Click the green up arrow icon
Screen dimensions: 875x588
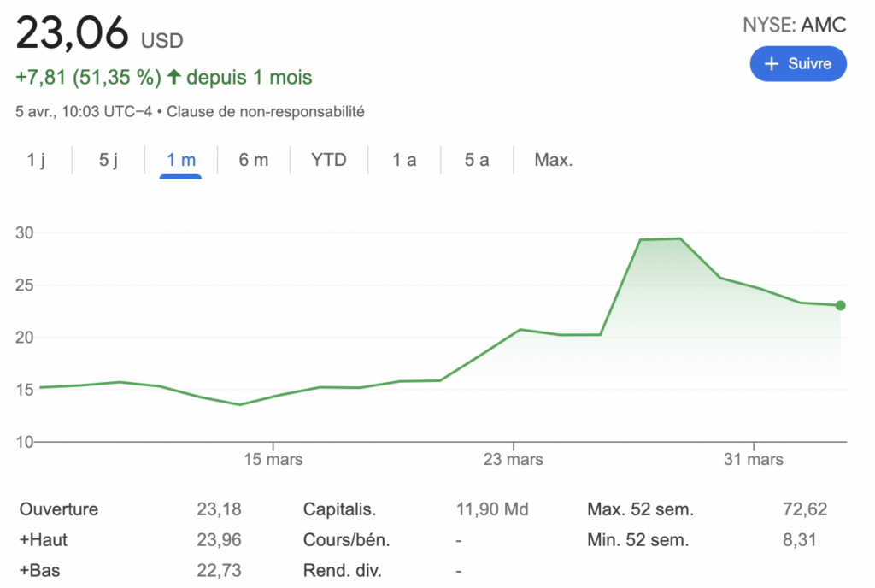174,78
